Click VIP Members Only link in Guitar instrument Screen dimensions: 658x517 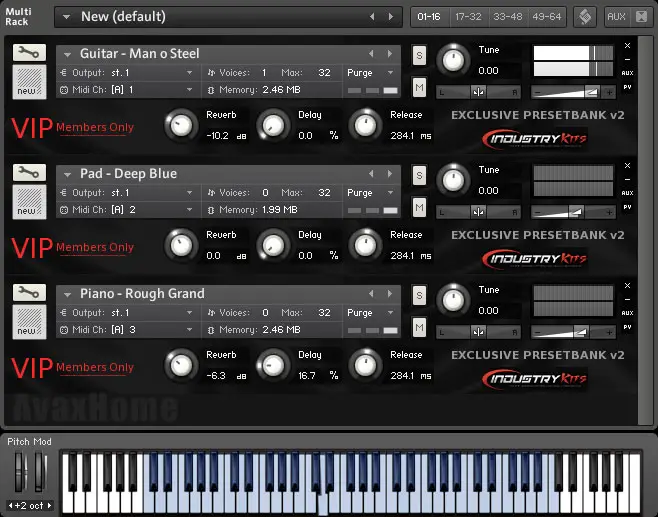(72, 128)
